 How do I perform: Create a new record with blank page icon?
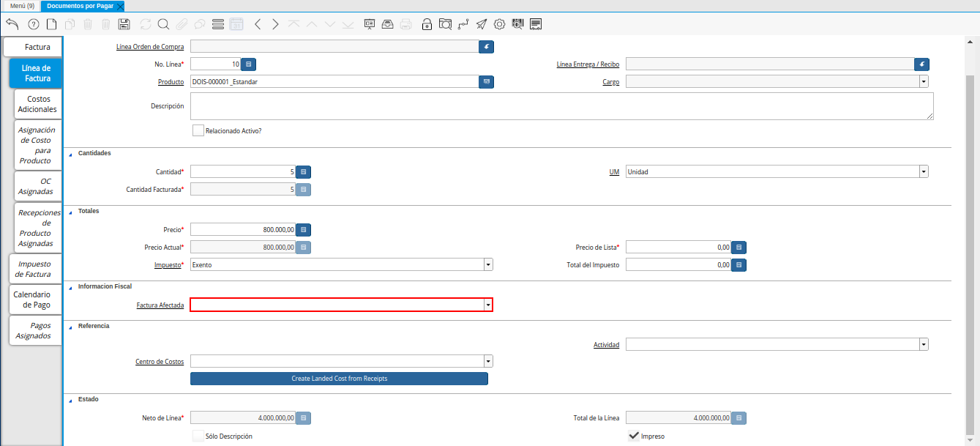[x=51, y=24]
